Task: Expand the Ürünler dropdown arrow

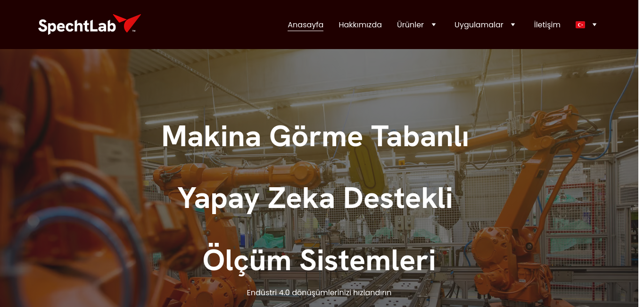Action: pyautogui.click(x=434, y=25)
